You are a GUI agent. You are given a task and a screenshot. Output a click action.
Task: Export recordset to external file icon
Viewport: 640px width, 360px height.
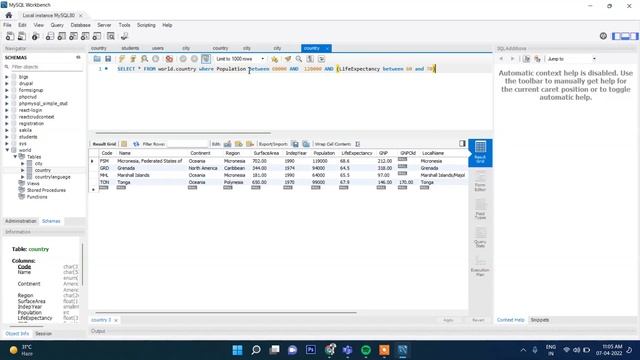pos(295,144)
